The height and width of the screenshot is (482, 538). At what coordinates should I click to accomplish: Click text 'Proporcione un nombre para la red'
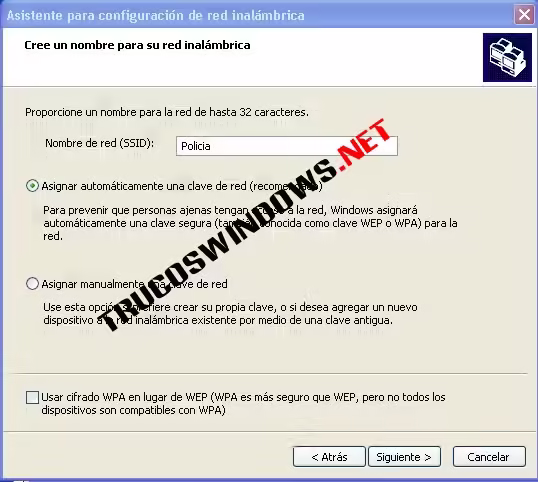[108, 112]
